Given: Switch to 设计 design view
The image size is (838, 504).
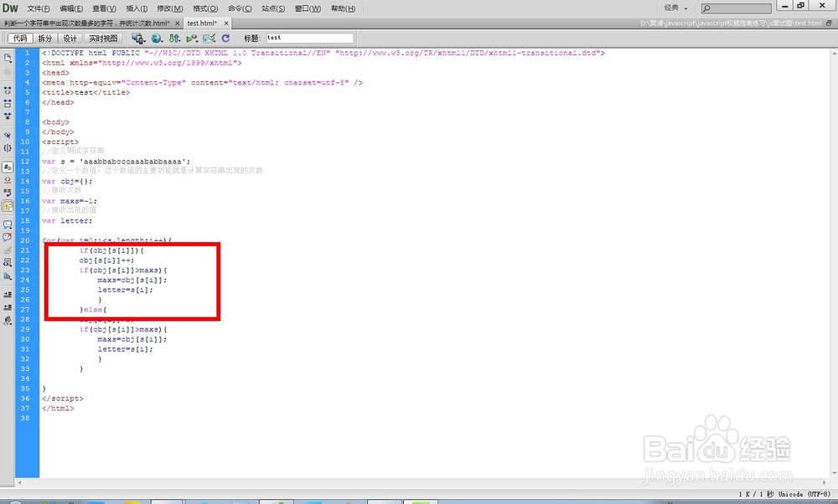Looking at the screenshot, I should (70, 39).
